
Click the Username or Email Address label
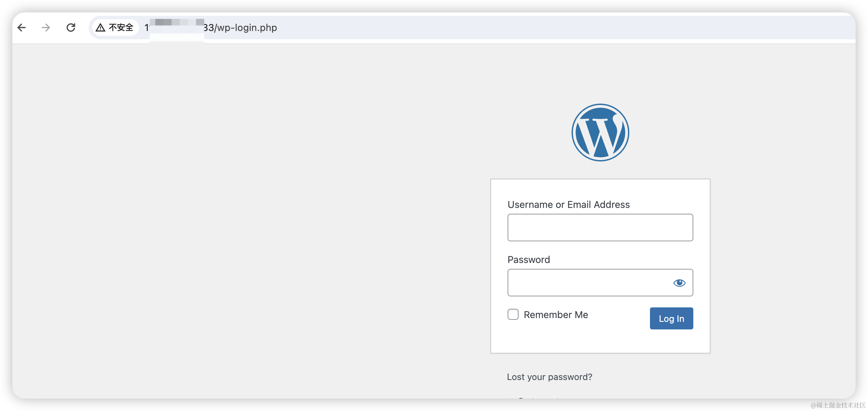(568, 204)
